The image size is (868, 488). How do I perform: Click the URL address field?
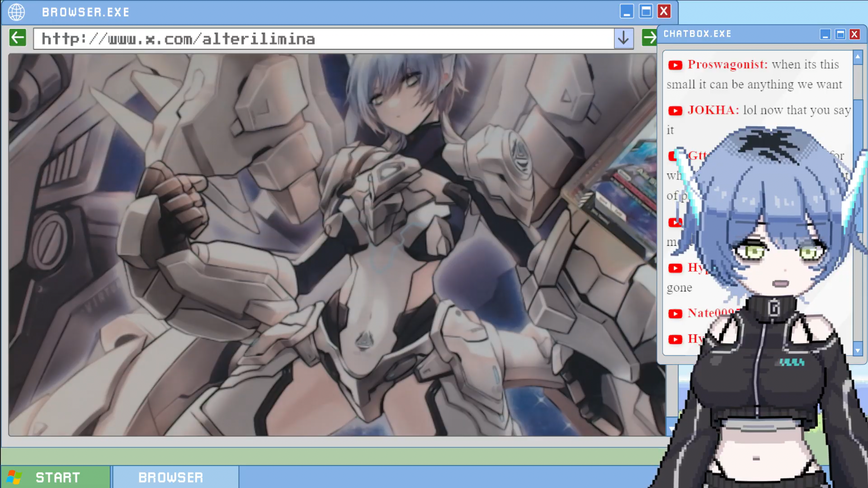324,39
